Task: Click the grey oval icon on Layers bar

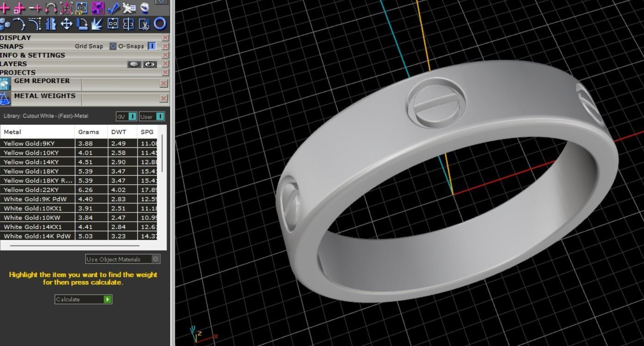Action: [x=134, y=64]
